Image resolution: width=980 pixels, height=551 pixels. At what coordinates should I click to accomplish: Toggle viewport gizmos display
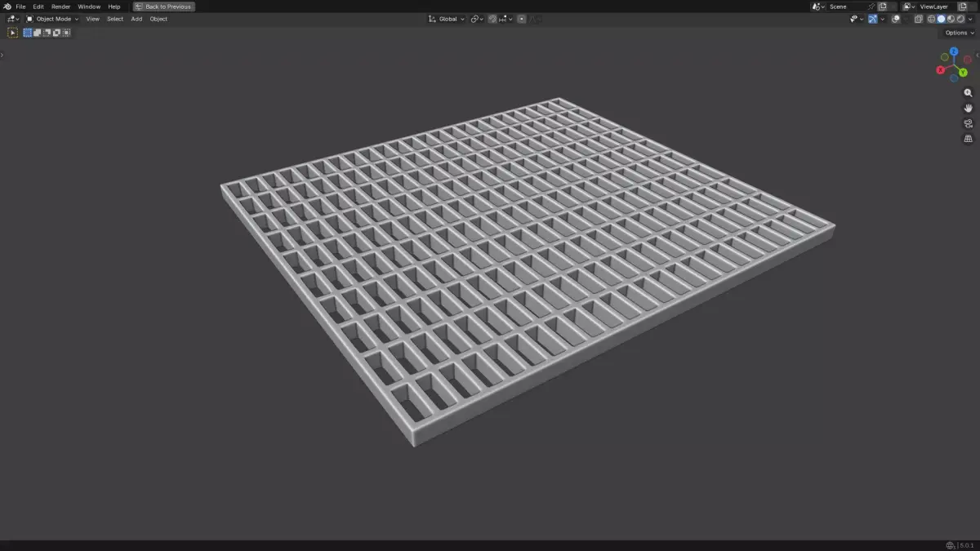(x=873, y=19)
